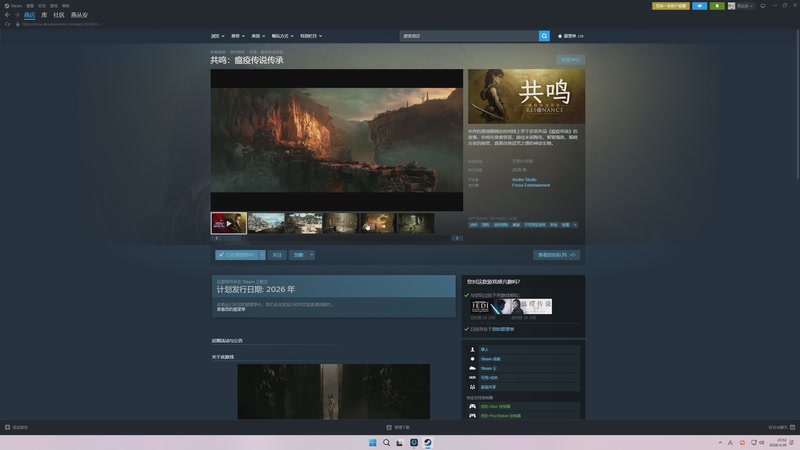Click the HDR feature icon
The image size is (800, 450).
click(x=472, y=378)
